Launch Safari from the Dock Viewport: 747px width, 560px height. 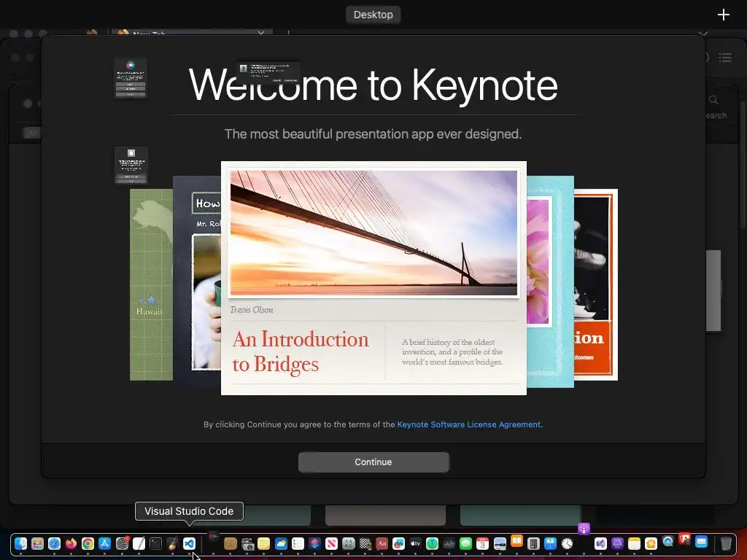(x=54, y=543)
